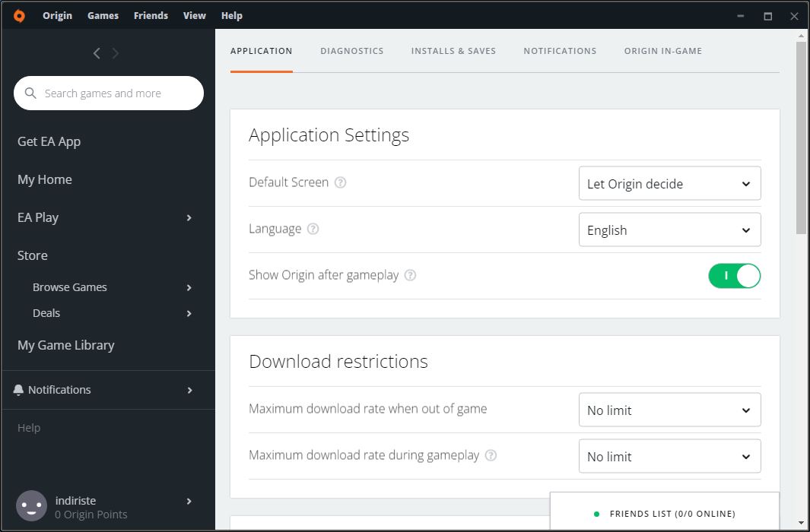Close the Origin window
Viewport: 810px width, 532px height.
pyautogui.click(x=795, y=16)
